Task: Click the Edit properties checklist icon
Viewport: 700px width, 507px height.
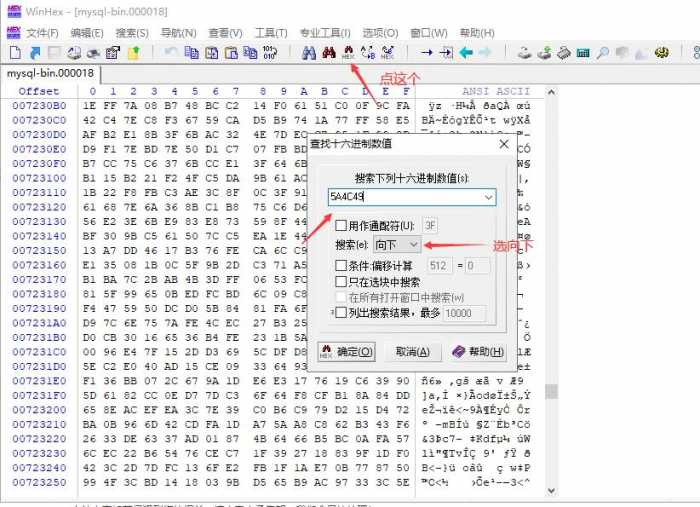Action: tap(112, 53)
